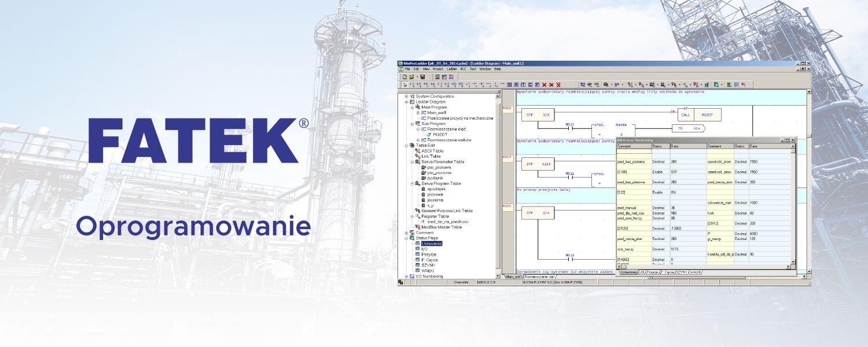Click the M515 contact in ladder
Viewport: 868px width, 347px height.
coord(570,127)
